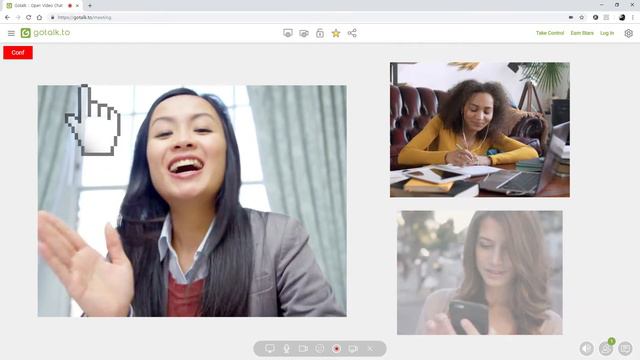Select the large video of the waving woman
The height and width of the screenshot is (360, 640).
click(x=192, y=201)
